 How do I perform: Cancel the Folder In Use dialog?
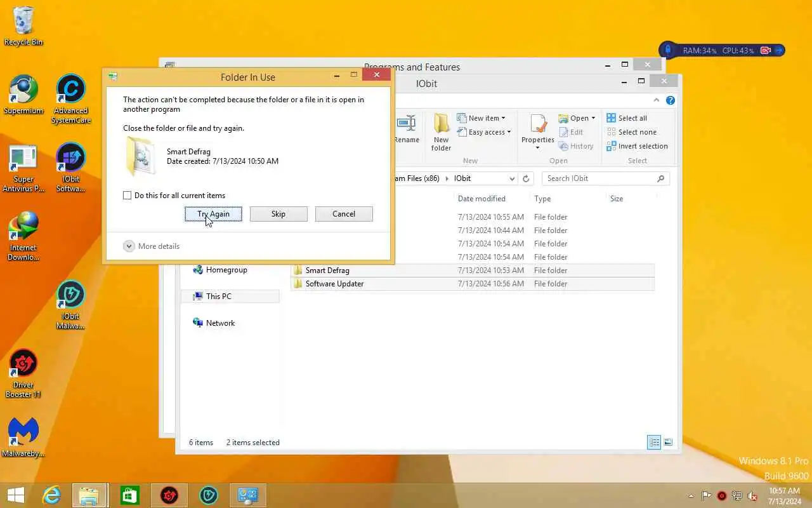(x=344, y=214)
